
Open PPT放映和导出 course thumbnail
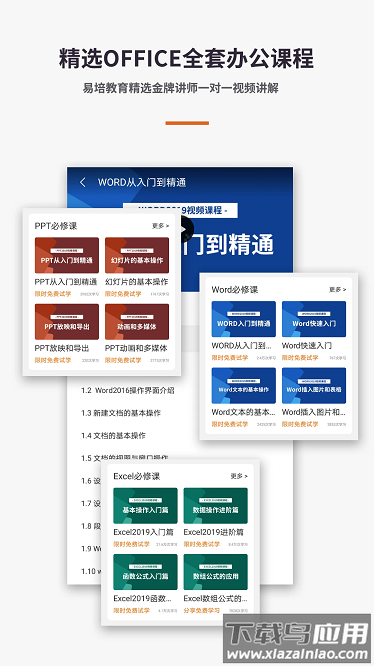pos(67,322)
